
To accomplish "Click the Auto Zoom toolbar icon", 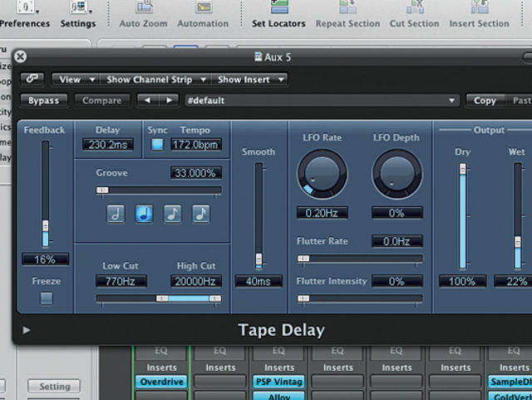I will pyautogui.click(x=144, y=7).
